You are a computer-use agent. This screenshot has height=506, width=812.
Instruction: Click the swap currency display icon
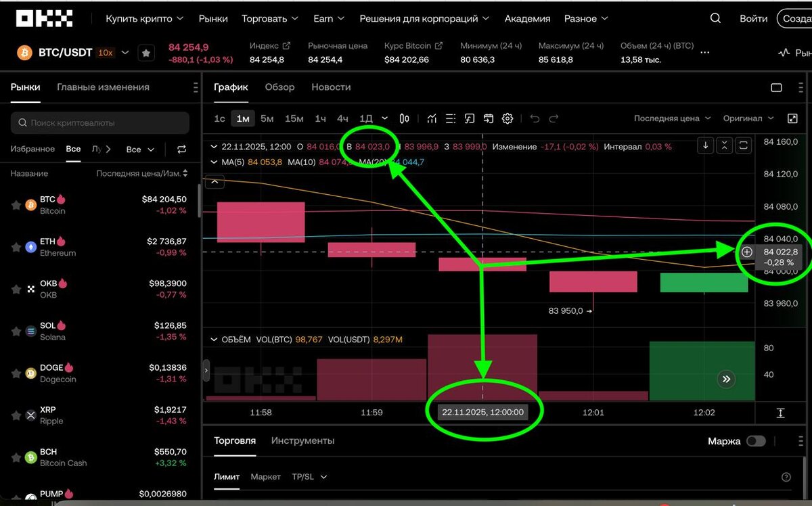(181, 149)
